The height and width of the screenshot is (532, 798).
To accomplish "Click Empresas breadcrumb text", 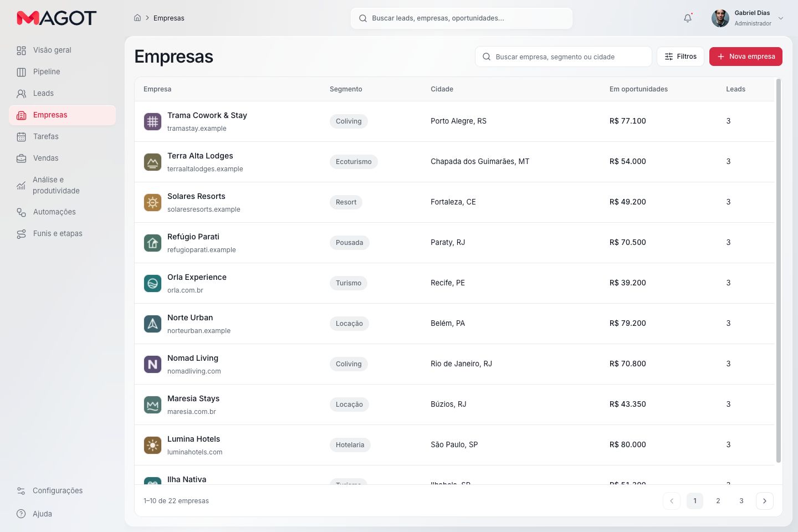I will click(169, 18).
